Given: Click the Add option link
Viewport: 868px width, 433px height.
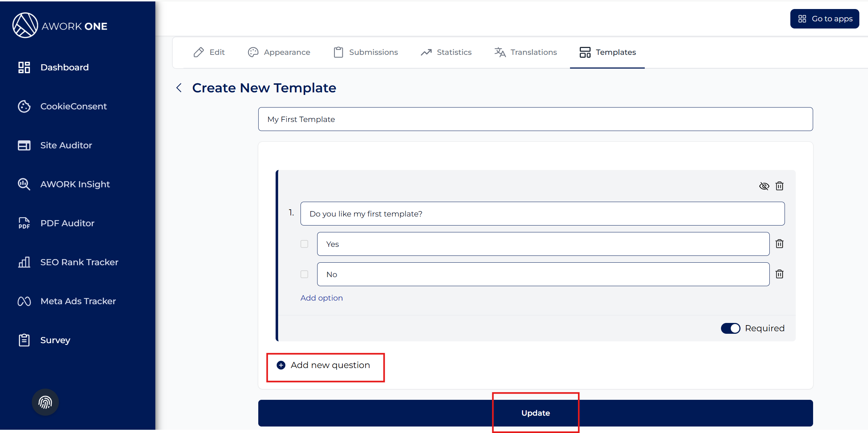Looking at the screenshot, I should click(x=321, y=298).
